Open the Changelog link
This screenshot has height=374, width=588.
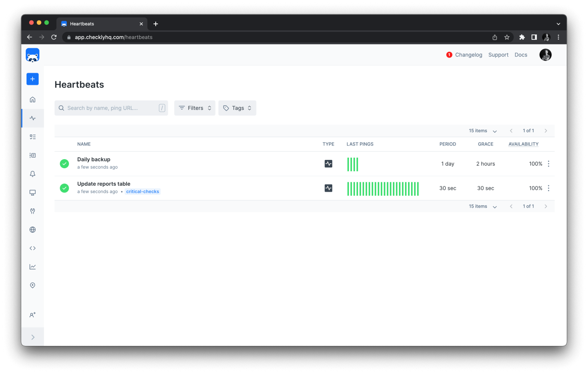pos(468,55)
